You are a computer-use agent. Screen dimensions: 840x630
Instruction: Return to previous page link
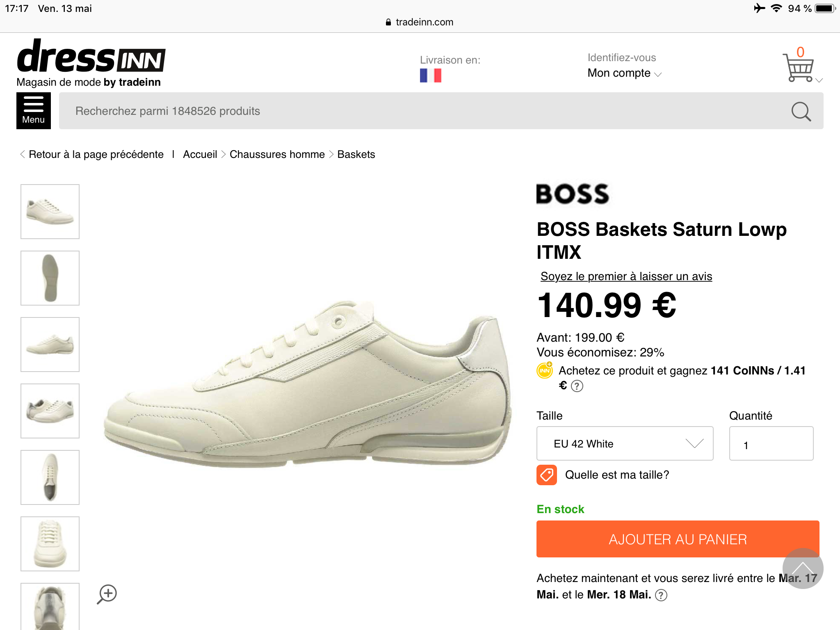pyautogui.click(x=96, y=155)
